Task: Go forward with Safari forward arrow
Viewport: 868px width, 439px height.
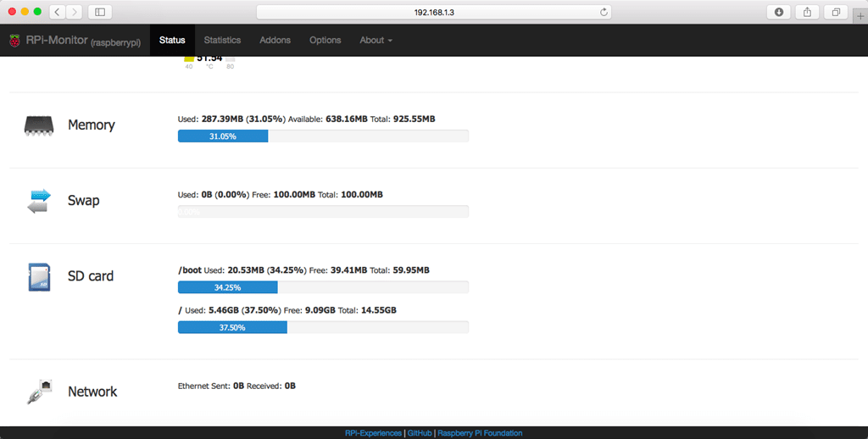Action: tap(75, 12)
